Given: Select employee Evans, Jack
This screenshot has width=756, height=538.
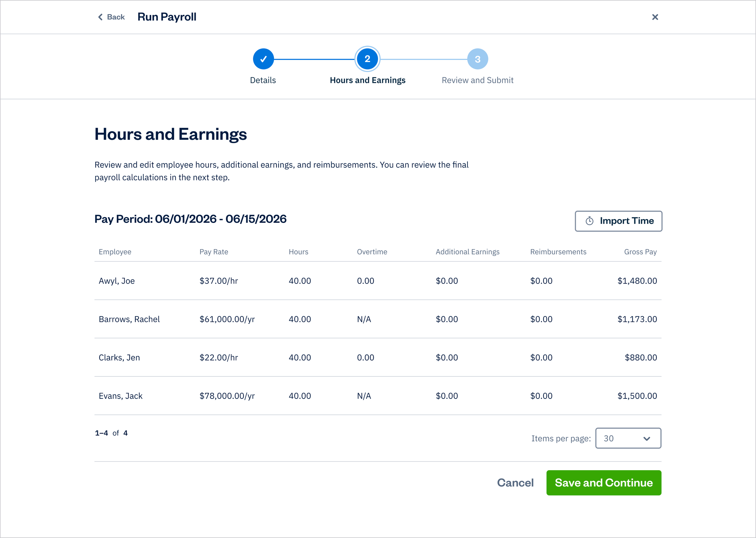Looking at the screenshot, I should tap(120, 396).
